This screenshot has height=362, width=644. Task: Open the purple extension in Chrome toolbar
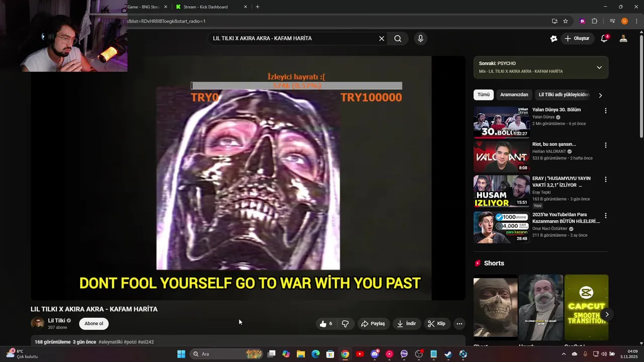(583, 21)
